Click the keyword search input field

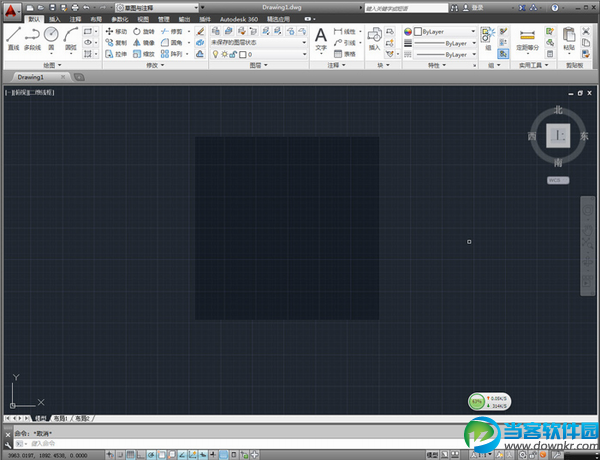tap(410, 7)
